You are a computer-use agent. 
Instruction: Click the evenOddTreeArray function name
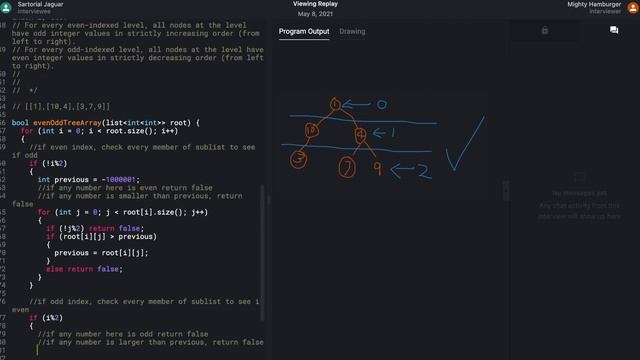pyautogui.click(x=67, y=123)
